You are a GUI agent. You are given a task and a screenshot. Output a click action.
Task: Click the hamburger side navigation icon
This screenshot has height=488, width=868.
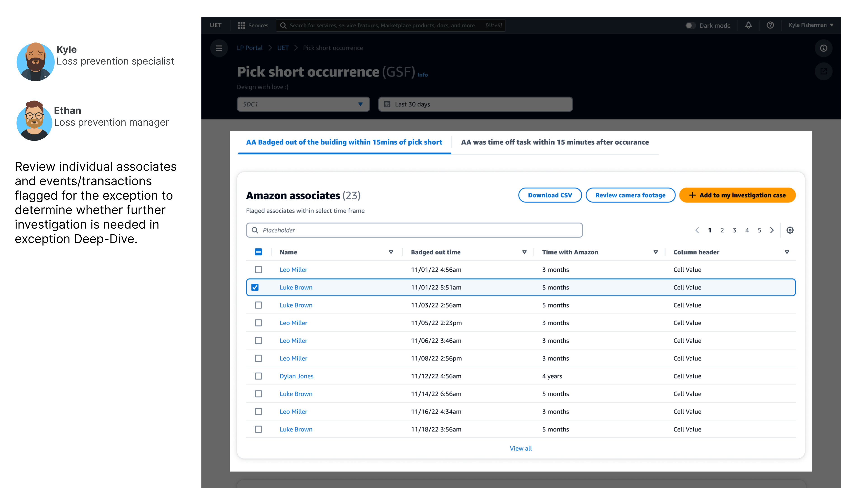coord(219,48)
